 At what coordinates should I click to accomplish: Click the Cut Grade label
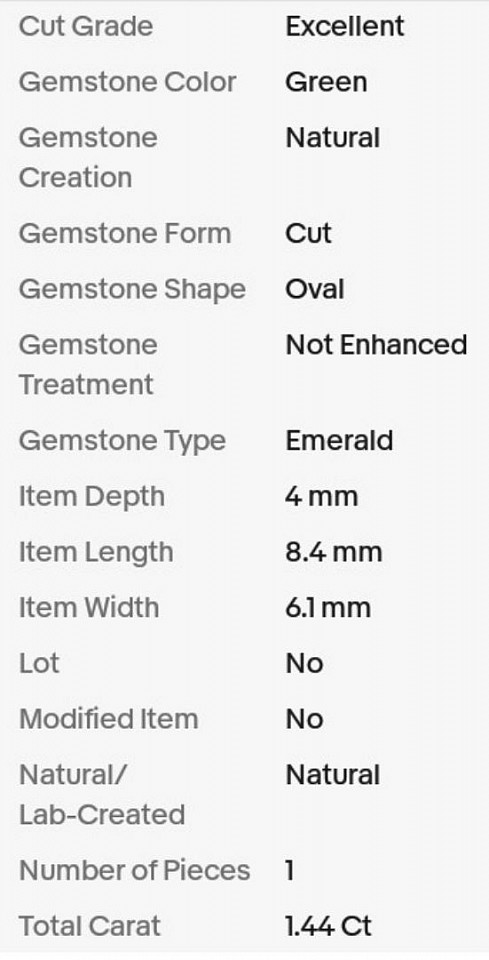click(86, 26)
